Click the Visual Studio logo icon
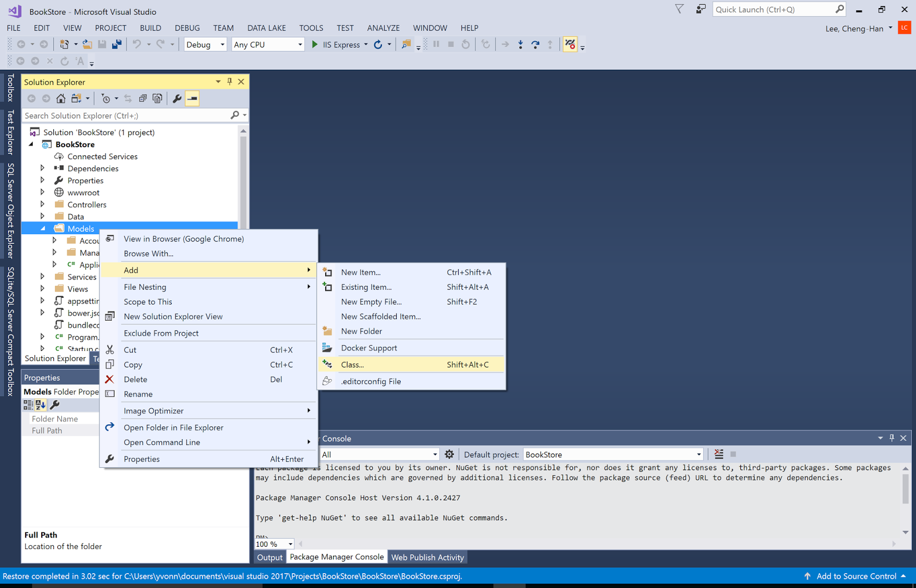Viewport: 916px width, 588px height. (15, 11)
